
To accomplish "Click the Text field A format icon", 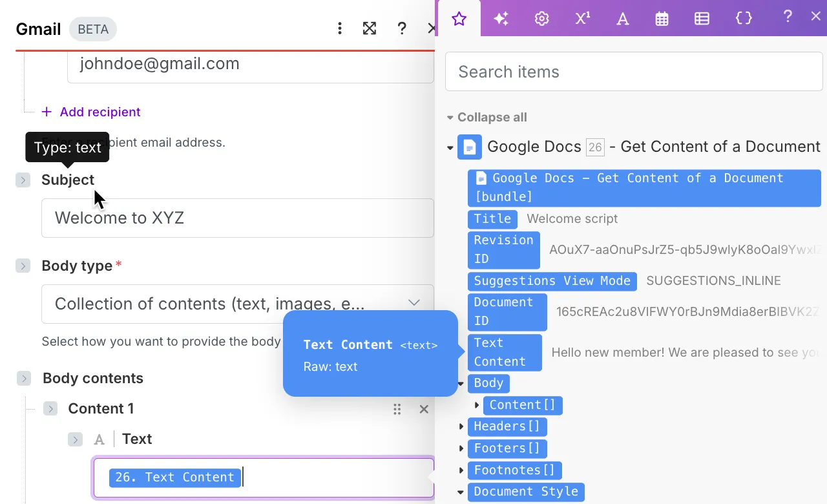I will point(99,439).
